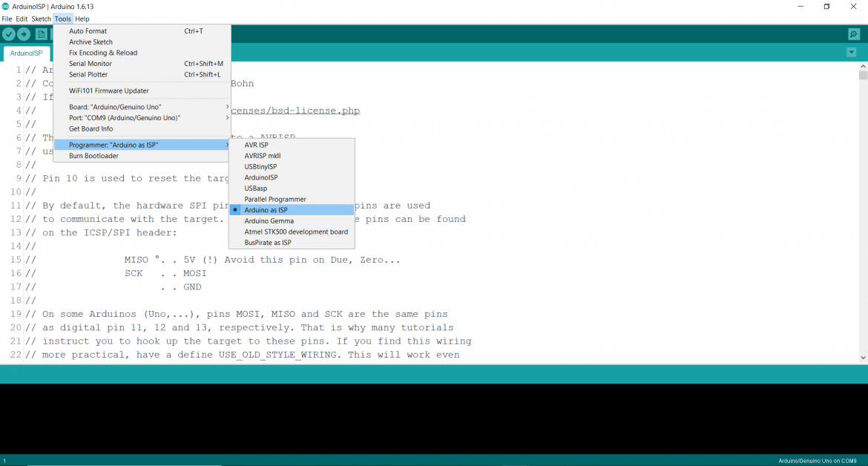Open the sketch tabs dropdown arrow
868x466 pixels.
[x=850, y=52]
